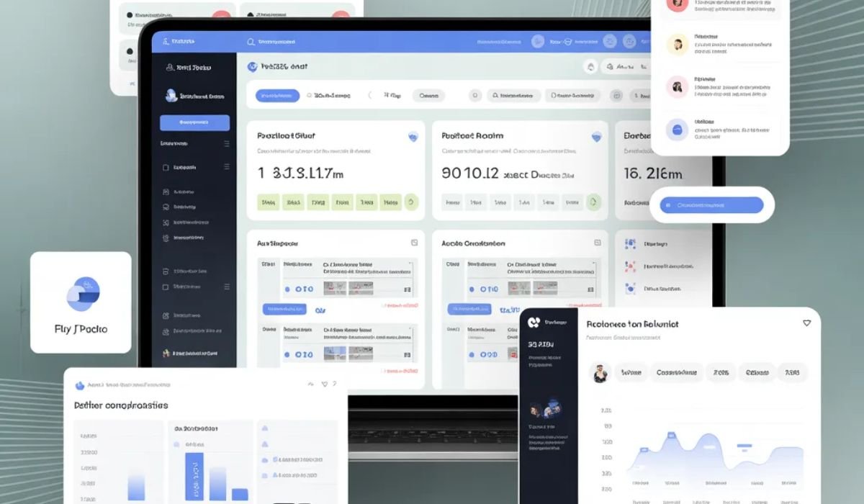Viewport: 864px width, 504px height.
Task: Select the blue active filter tab in the toolbar
Action: click(x=277, y=95)
